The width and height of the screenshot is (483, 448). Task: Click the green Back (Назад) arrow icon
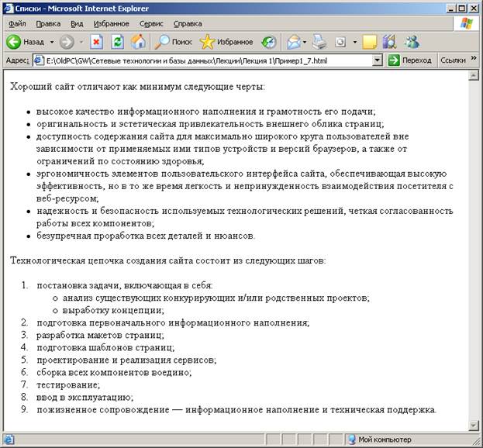[13, 42]
